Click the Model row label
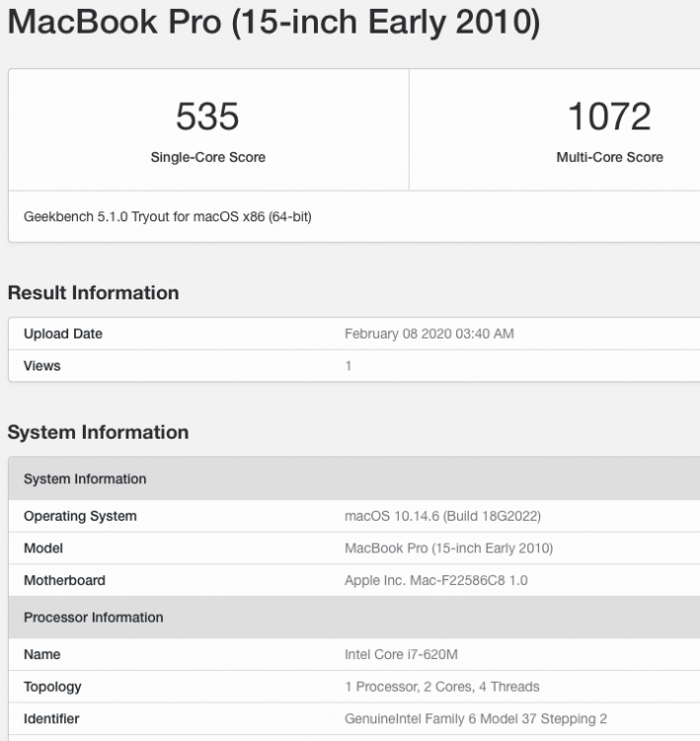Image resolution: width=700 pixels, height=741 pixels. point(43,548)
